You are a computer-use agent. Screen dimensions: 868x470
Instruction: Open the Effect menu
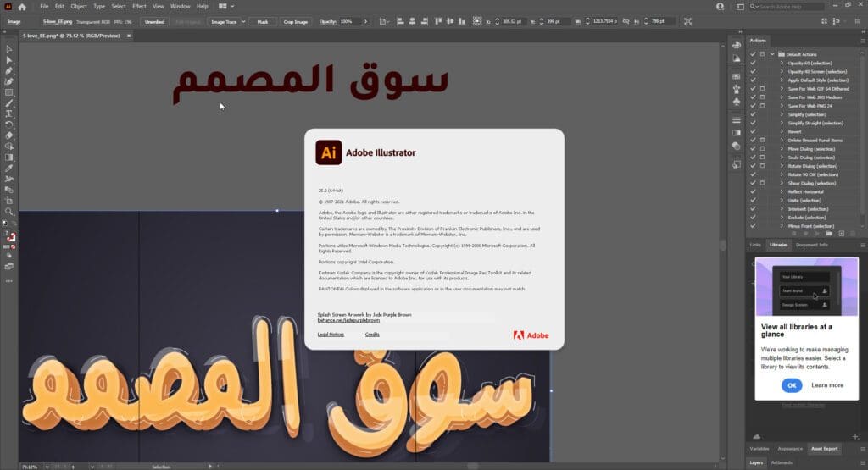pyautogui.click(x=139, y=7)
